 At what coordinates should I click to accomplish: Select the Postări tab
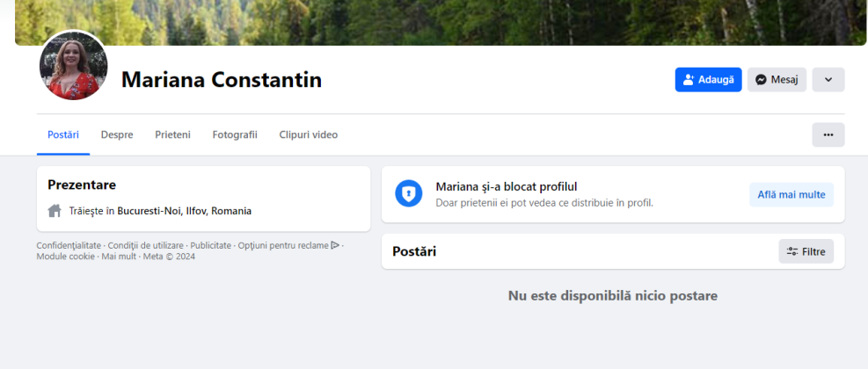(x=63, y=134)
